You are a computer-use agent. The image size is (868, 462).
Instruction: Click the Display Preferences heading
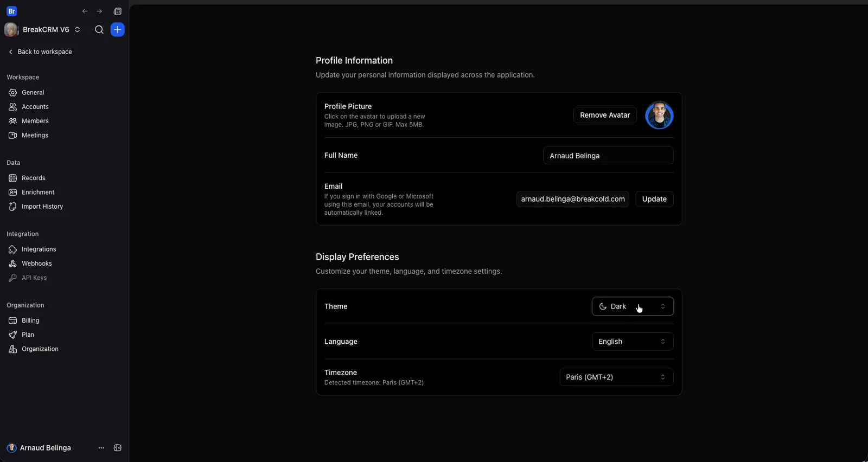point(358,257)
